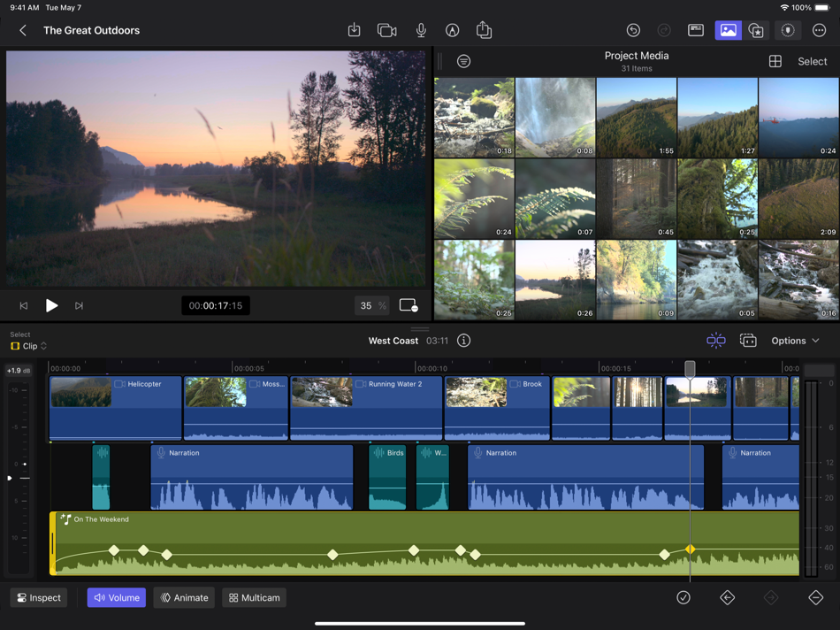Open the Options dropdown above the timeline

794,340
